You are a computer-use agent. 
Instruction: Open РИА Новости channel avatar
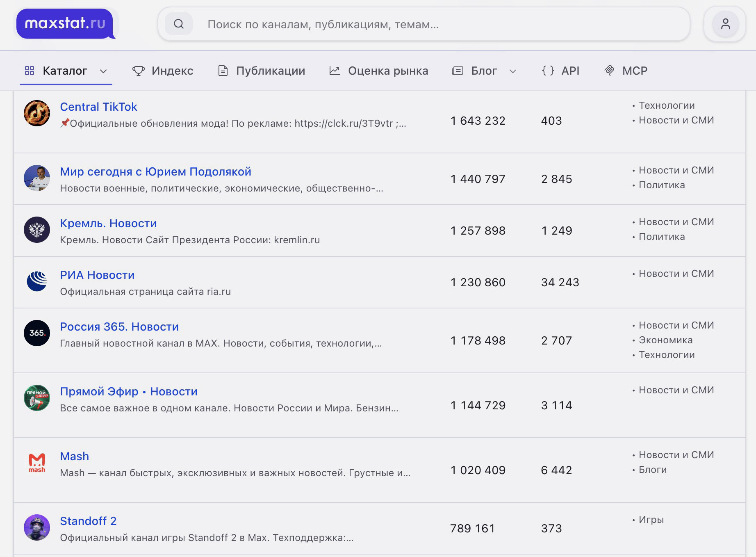pos(37,281)
